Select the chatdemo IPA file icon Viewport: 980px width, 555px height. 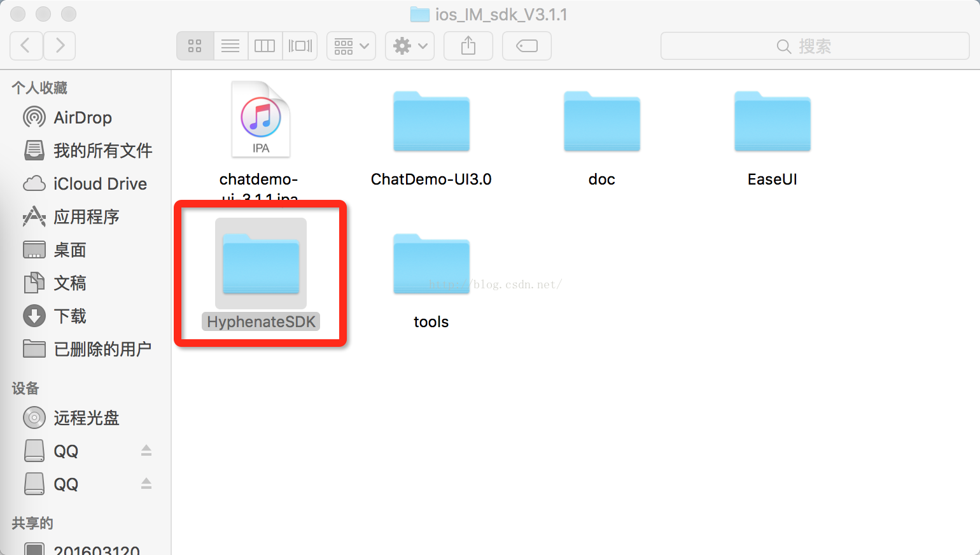click(x=261, y=119)
